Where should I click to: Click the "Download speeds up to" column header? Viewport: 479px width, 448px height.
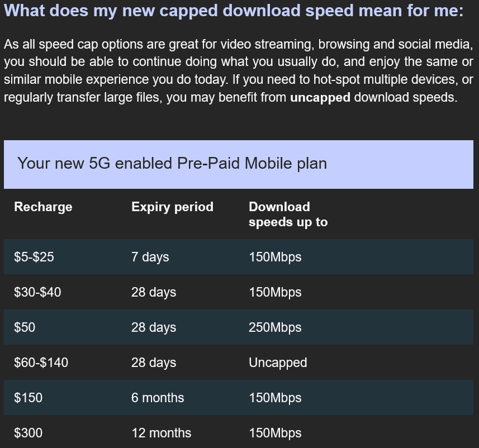click(288, 215)
